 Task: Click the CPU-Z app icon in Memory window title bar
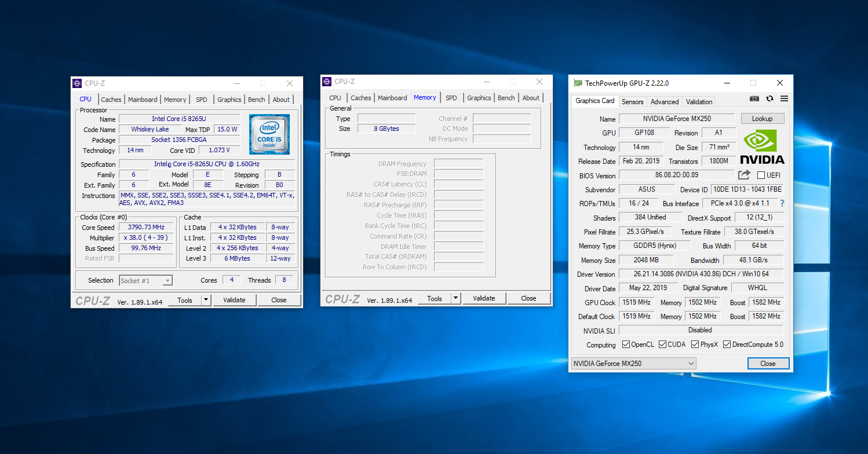[x=327, y=82]
